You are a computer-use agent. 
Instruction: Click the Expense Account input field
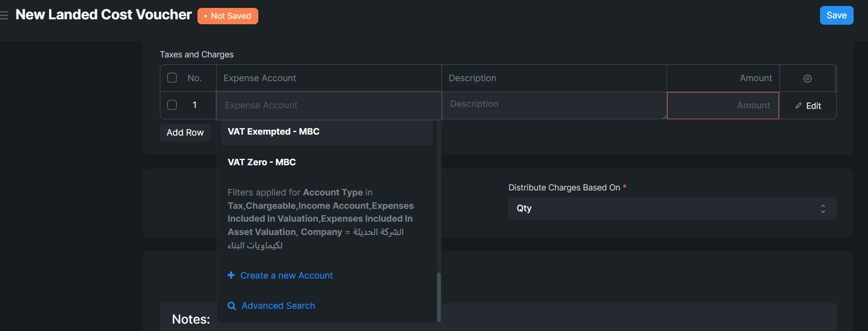329,105
